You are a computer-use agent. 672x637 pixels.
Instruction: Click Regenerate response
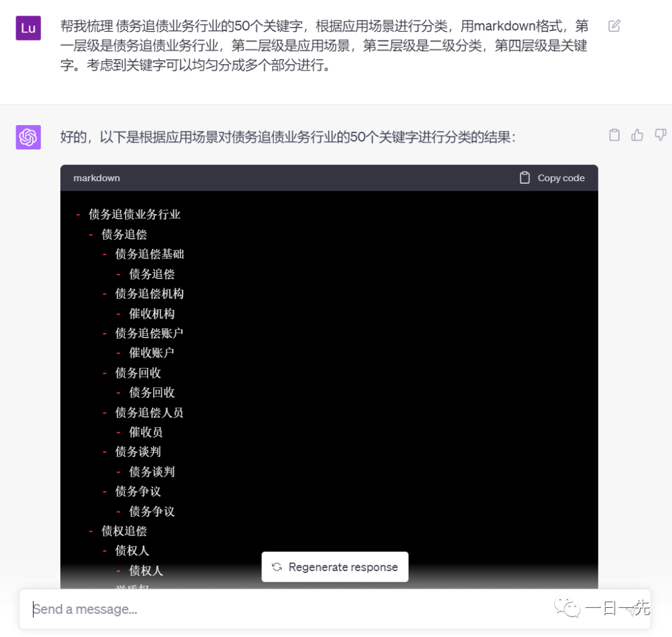coord(335,567)
